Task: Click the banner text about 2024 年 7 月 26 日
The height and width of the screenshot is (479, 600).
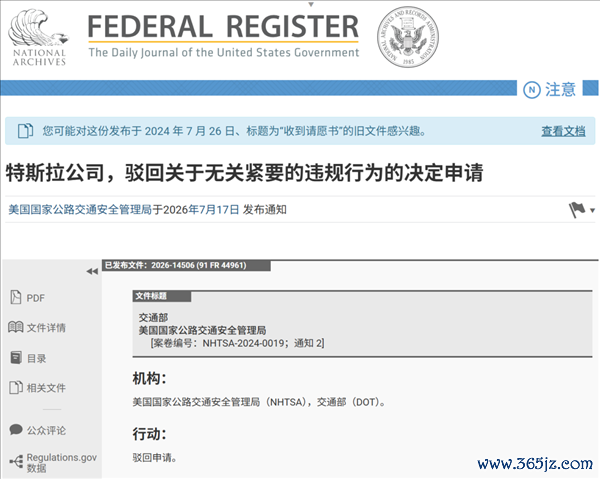Action: [234, 131]
